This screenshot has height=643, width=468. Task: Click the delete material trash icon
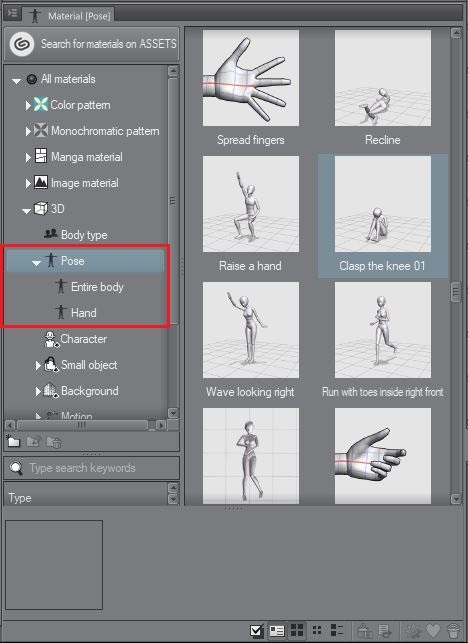point(453,630)
